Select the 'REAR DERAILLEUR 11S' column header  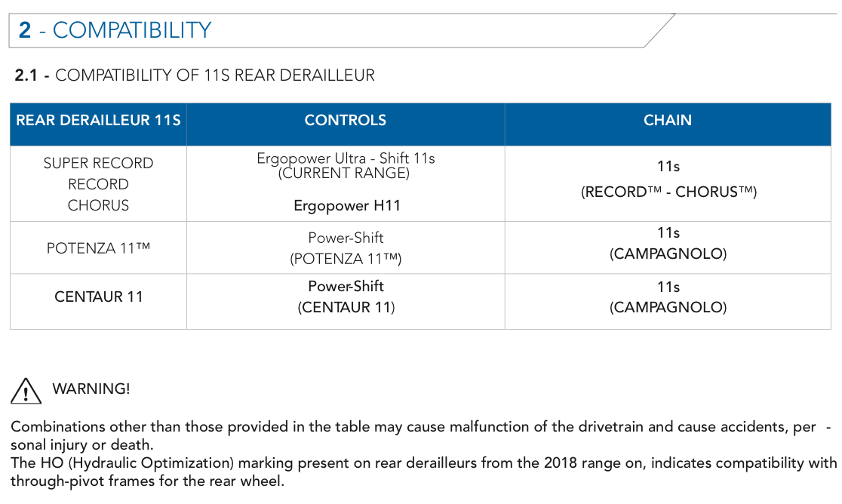[x=98, y=120]
